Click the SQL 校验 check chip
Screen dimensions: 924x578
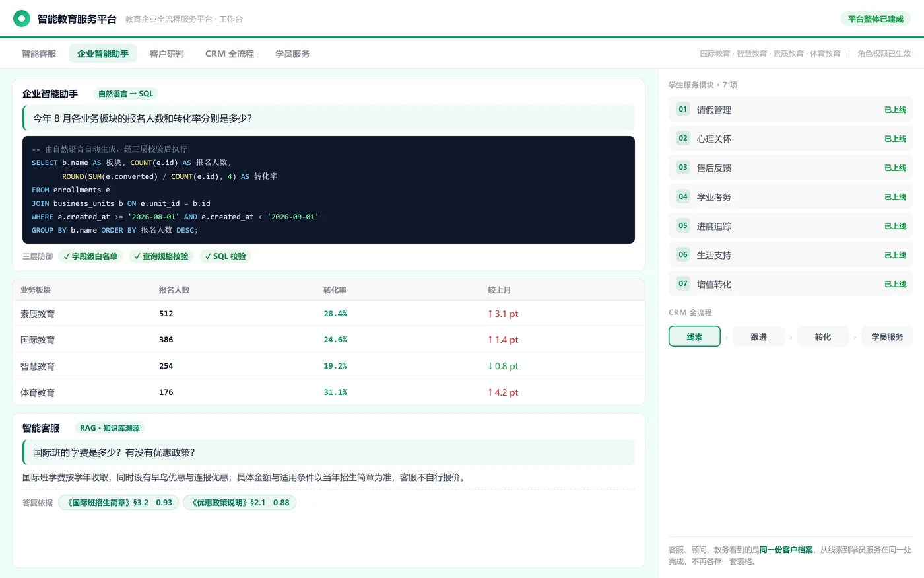[x=225, y=256]
